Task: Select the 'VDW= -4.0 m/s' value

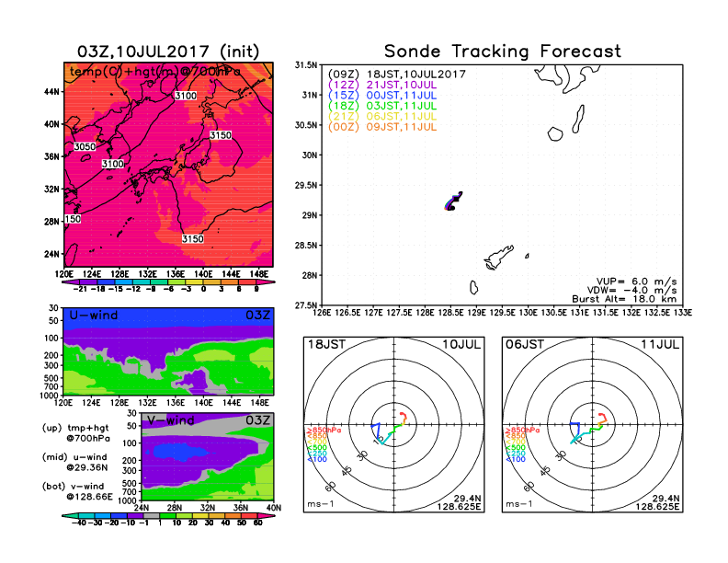Action: pos(631,291)
